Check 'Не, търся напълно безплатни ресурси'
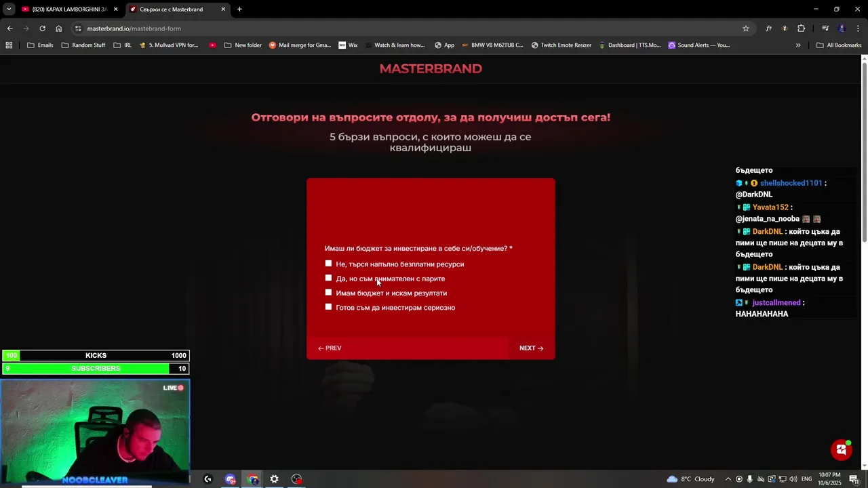Screen dimensions: 868x488 point(328,264)
